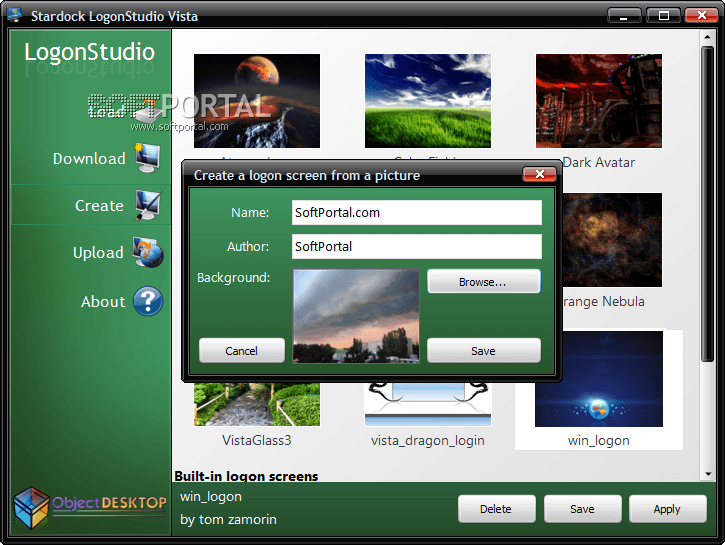
Task: Click the scroll up arrow
Action: (707, 37)
